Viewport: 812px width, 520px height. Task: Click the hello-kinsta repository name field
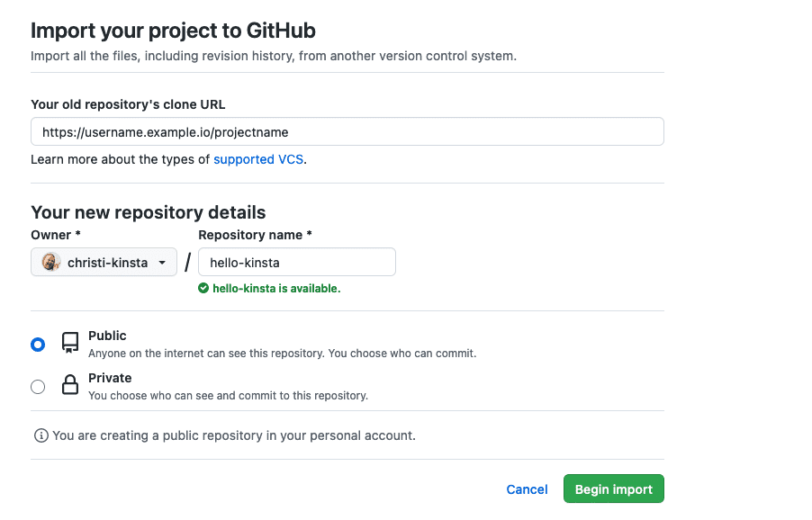pyautogui.click(x=296, y=262)
